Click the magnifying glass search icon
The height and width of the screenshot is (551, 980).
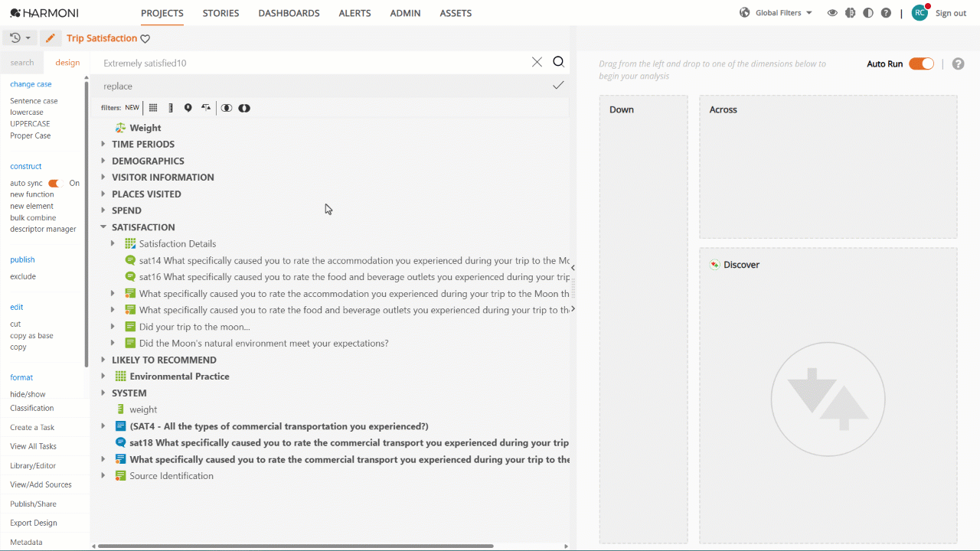point(559,63)
